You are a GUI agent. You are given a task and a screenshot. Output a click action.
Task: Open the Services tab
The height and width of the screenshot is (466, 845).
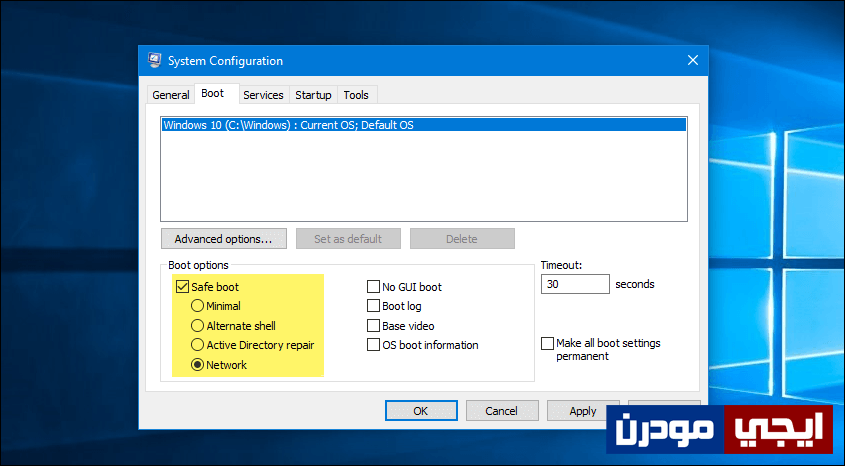click(x=263, y=95)
